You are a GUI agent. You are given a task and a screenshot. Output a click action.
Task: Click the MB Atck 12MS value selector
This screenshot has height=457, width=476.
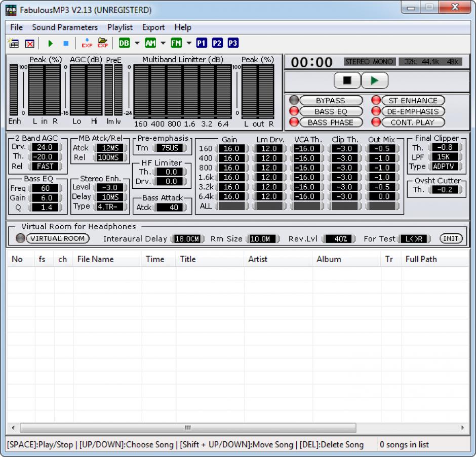pos(110,148)
